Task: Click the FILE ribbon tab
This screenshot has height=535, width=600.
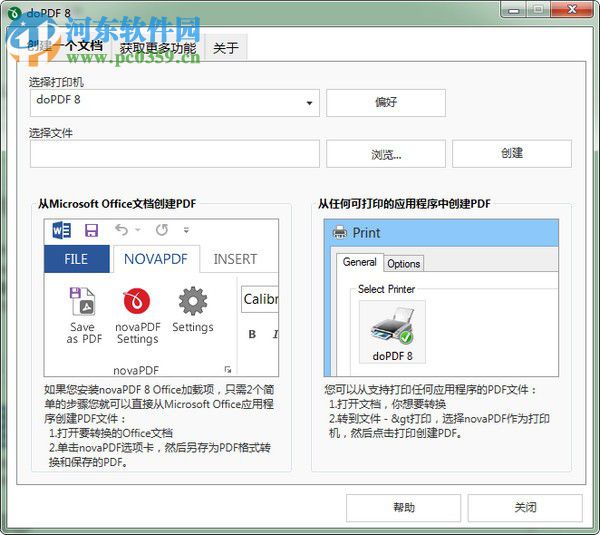Action: pos(77,259)
